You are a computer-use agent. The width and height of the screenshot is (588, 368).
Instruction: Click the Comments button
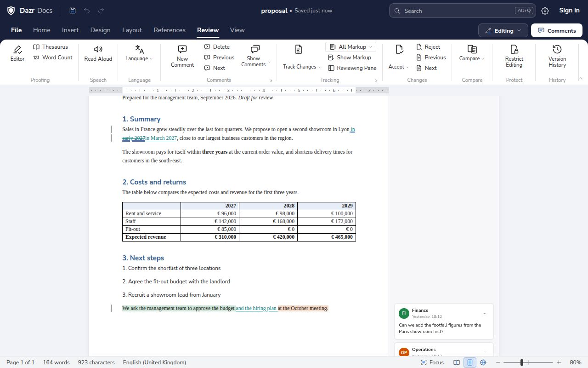click(x=557, y=31)
